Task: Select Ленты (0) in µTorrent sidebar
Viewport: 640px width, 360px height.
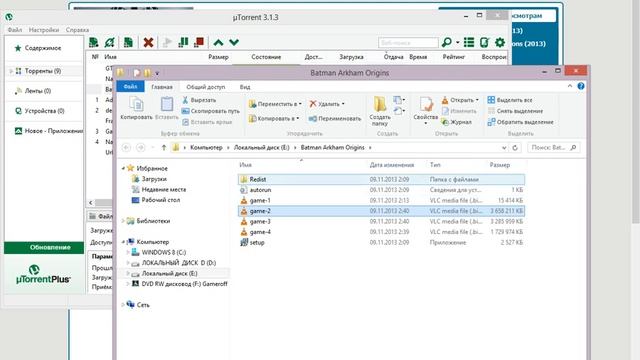Action: click(38, 91)
